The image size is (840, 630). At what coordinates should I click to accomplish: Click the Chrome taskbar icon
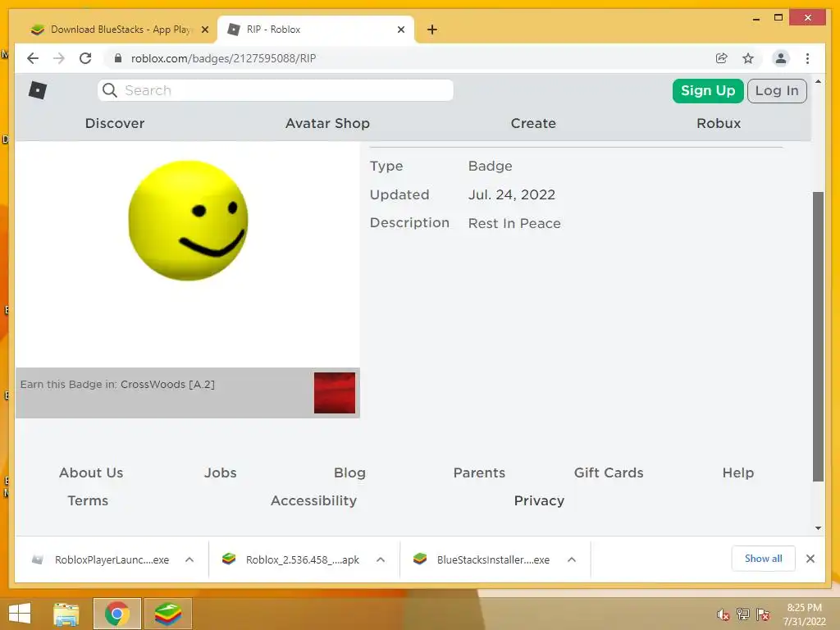(x=116, y=614)
